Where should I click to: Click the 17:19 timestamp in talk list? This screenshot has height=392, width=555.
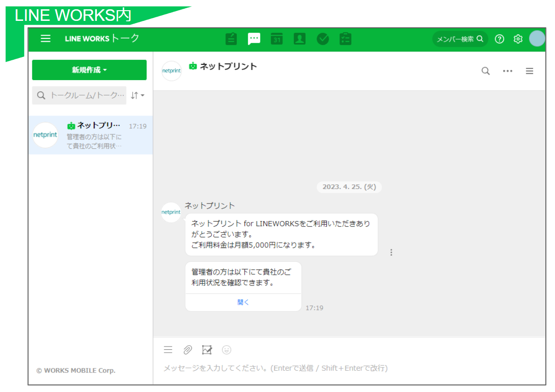tap(138, 126)
